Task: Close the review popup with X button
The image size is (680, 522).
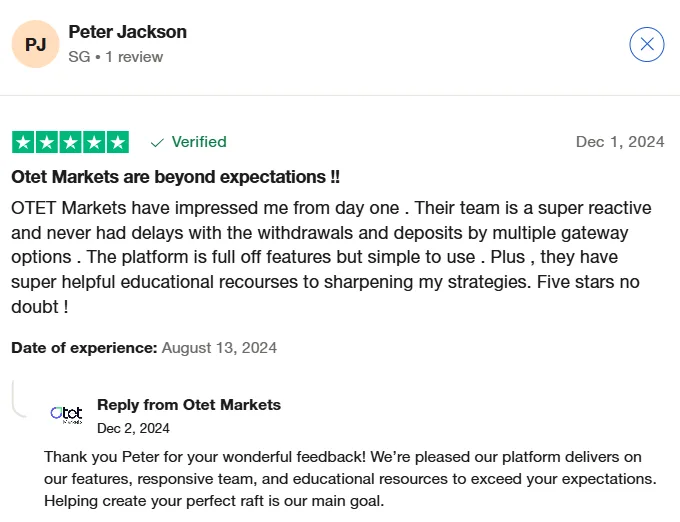Action: (647, 44)
